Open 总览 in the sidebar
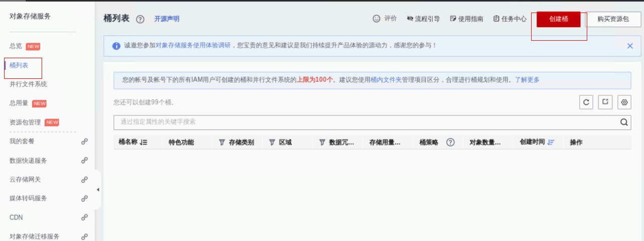 (x=16, y=46)
